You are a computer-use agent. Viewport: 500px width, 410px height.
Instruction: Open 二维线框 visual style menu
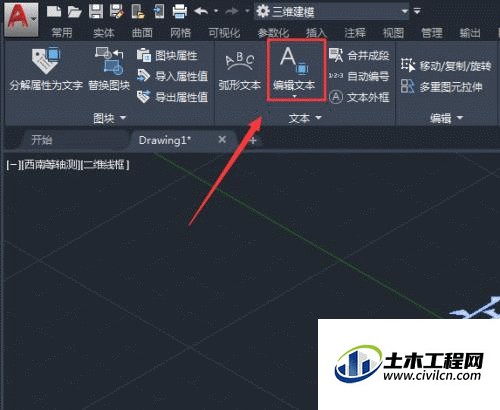[x=105, y=165]
